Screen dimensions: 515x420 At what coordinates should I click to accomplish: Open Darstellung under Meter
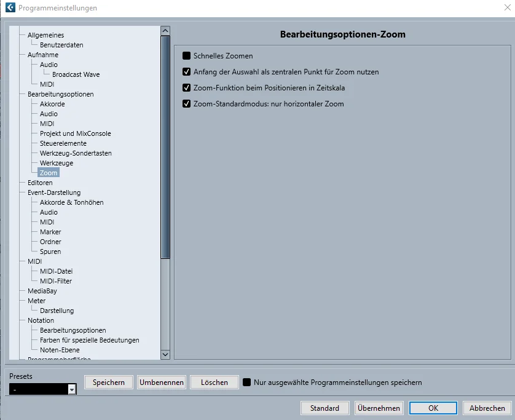[57, 311]
